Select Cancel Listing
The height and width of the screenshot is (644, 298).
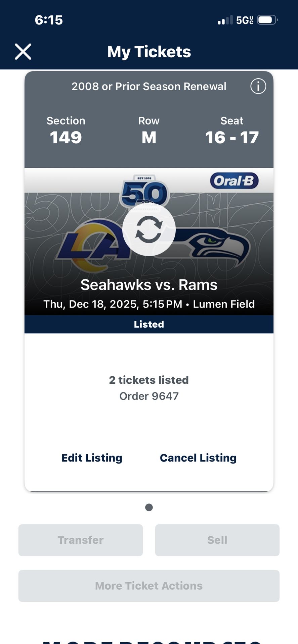click(x=198, y=458)
